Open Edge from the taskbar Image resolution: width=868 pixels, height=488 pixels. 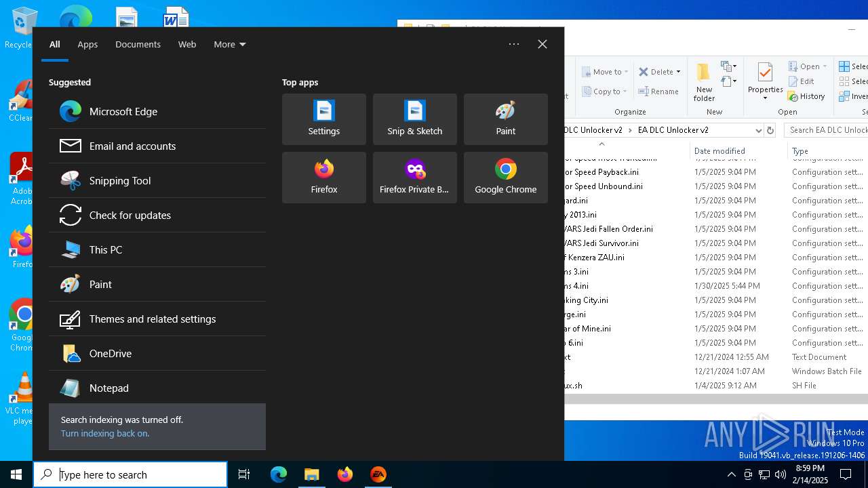coord(279,474)
